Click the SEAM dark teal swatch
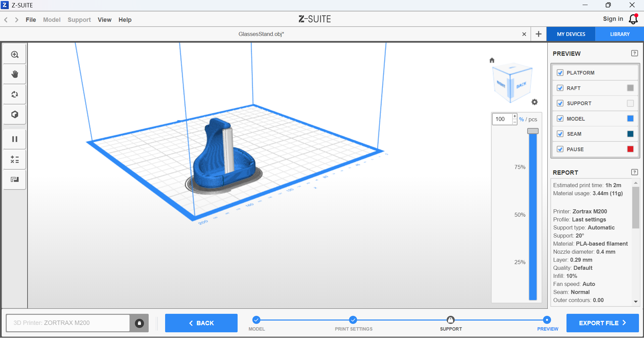 [631, 134]
